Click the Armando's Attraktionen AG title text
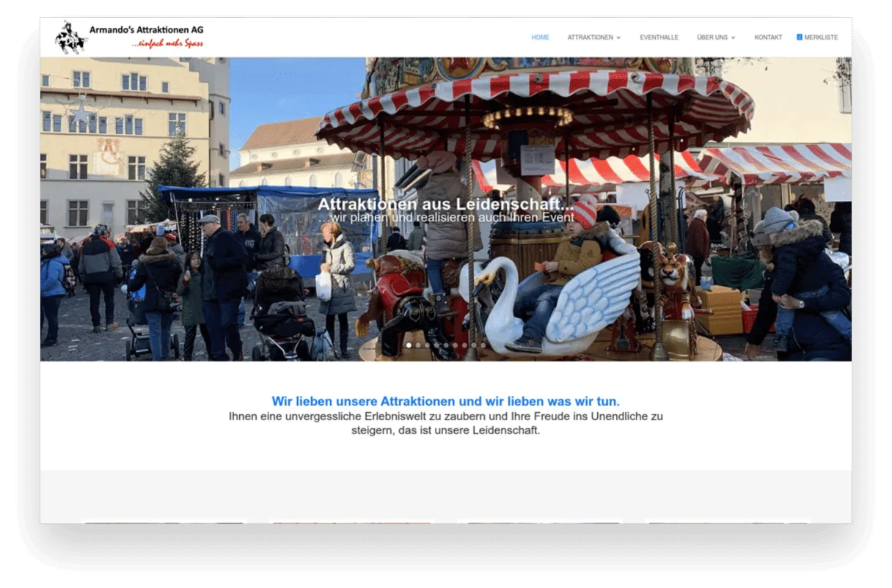This screenshot has height=588, width=892. [x=146, y=29]
